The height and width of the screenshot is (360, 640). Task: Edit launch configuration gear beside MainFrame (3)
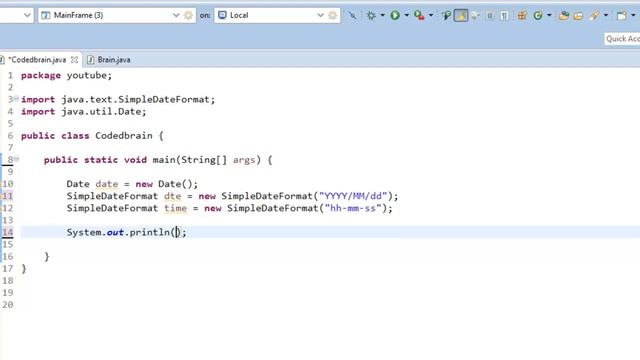pyautogui.click(x=188, y=16)
